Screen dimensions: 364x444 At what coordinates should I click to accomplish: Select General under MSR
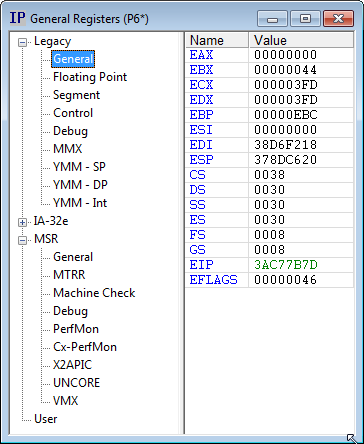coord(73,257)
